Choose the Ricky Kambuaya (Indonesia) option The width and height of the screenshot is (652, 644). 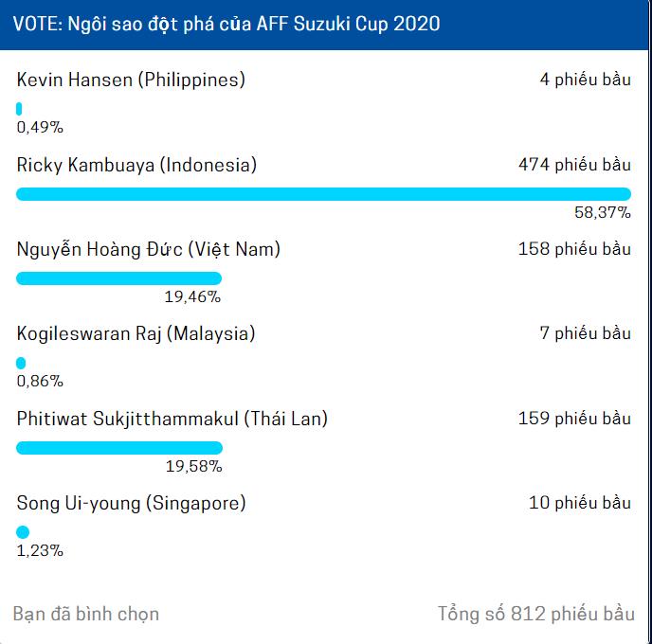136,165
